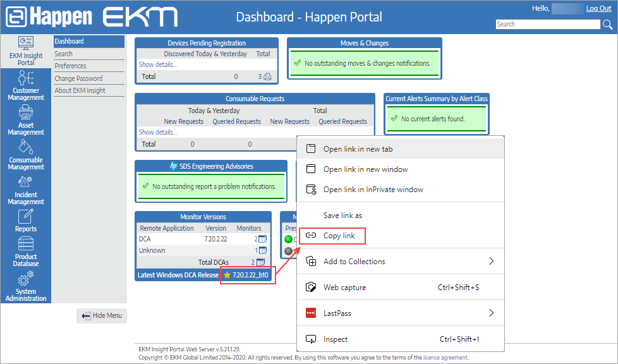The width and height of the screenshot is (618, 364).
Task: Click 'No current alerts found.' message
Action: [x=433, y=119]
